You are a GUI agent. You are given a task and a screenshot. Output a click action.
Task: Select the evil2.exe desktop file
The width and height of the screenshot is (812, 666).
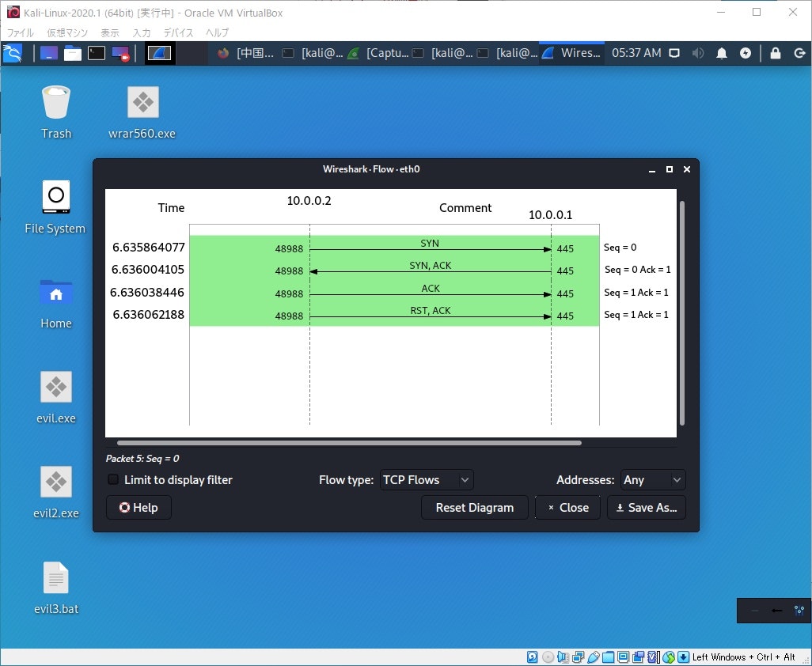tap(56, 493)
